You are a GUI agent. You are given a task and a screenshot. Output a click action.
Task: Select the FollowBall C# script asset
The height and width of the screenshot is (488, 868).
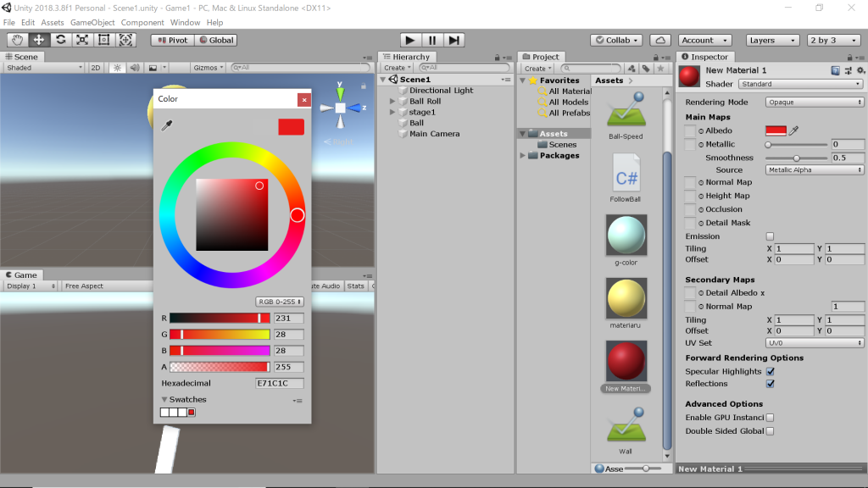(x=626, y=178)
